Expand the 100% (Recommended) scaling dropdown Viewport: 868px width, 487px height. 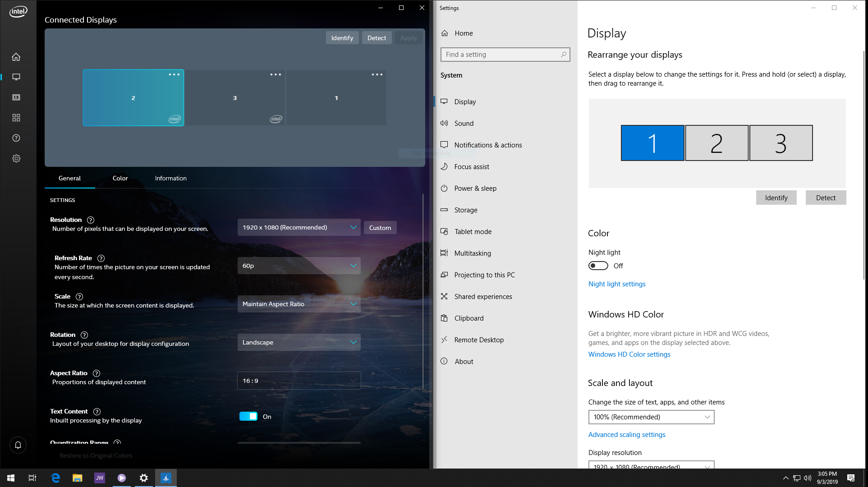click(651, 417)
